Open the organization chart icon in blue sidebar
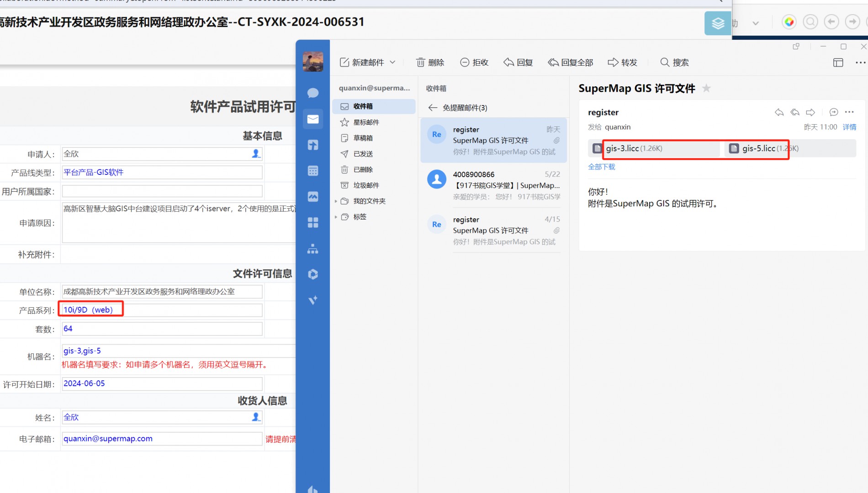868x493 pixels. pos(313,249)
